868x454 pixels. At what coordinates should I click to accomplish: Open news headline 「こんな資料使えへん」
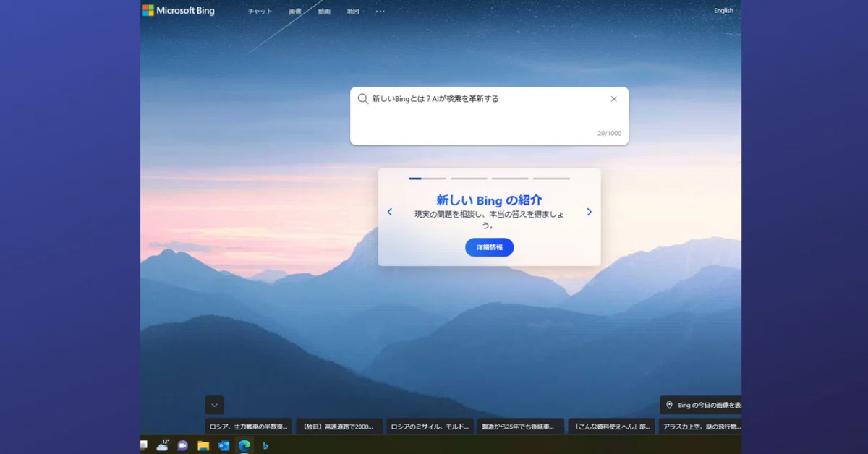coord(611,427)
